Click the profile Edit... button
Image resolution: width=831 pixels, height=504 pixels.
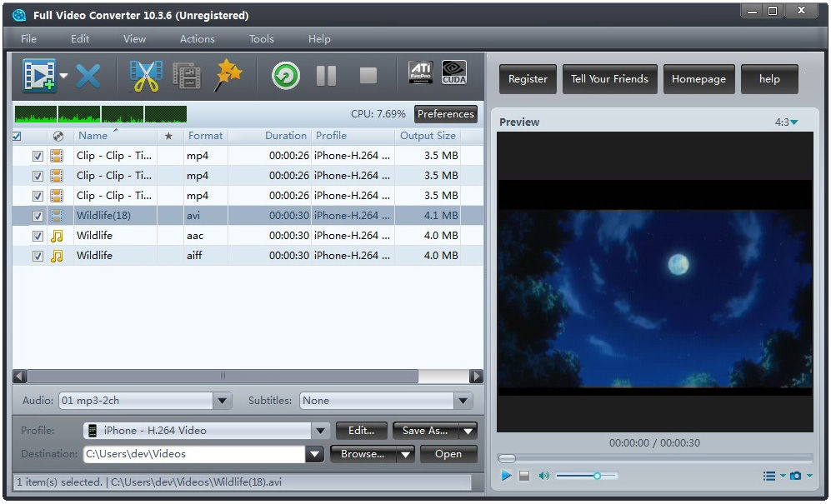[362, 431]
